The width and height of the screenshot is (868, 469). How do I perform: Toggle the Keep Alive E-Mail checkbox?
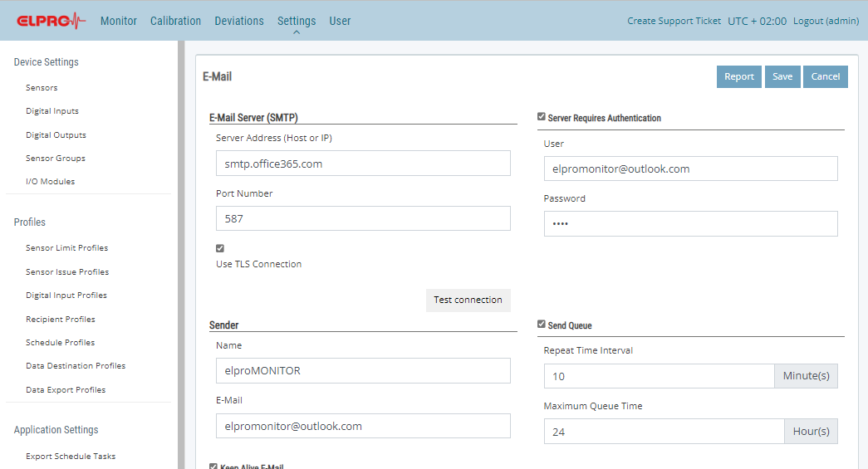click(x=213, y=467)
